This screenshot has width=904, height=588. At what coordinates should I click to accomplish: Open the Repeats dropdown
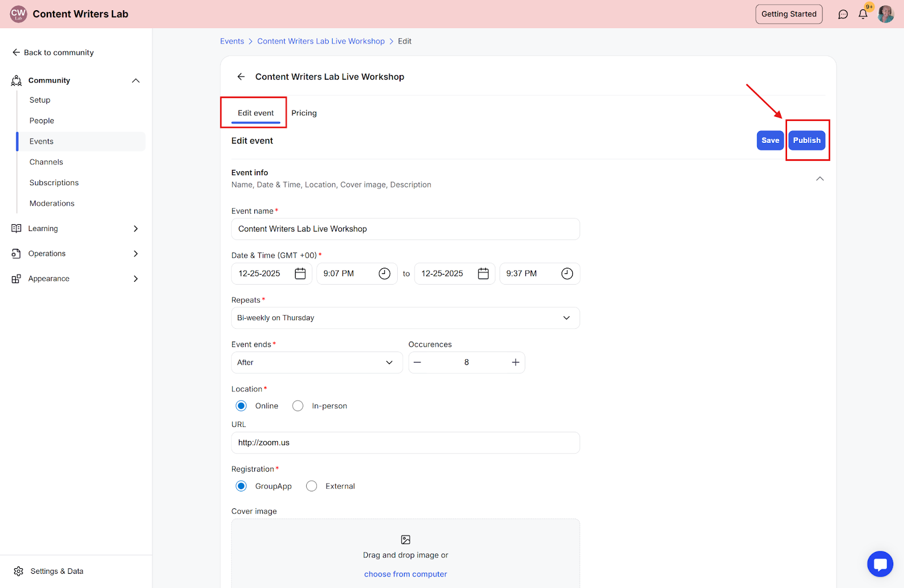point(405,318)
